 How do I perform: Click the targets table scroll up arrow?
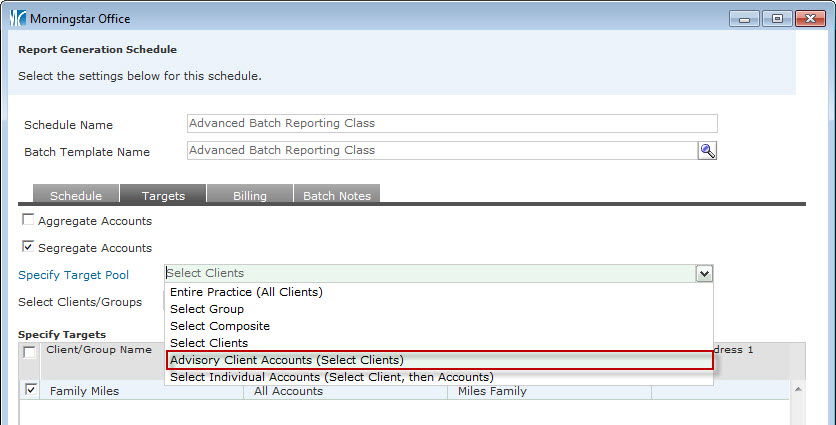pyautogui.click(x=797, y=388)
